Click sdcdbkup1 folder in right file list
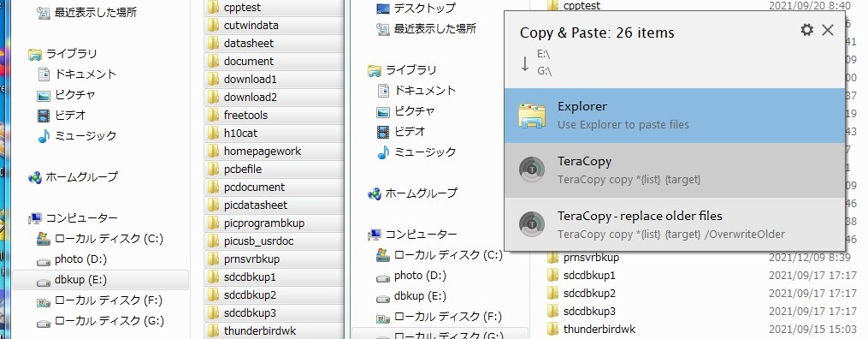The image size is (868, 339). (x=581, y=276)
